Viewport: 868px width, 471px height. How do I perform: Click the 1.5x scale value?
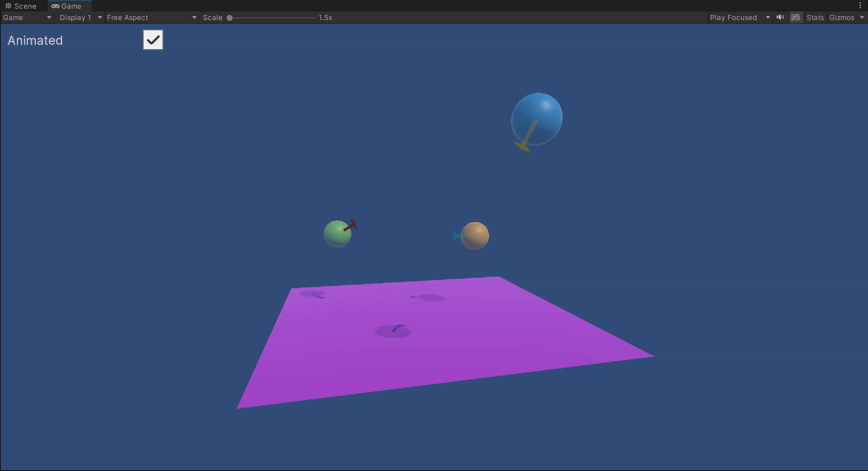tap(325, 18)
